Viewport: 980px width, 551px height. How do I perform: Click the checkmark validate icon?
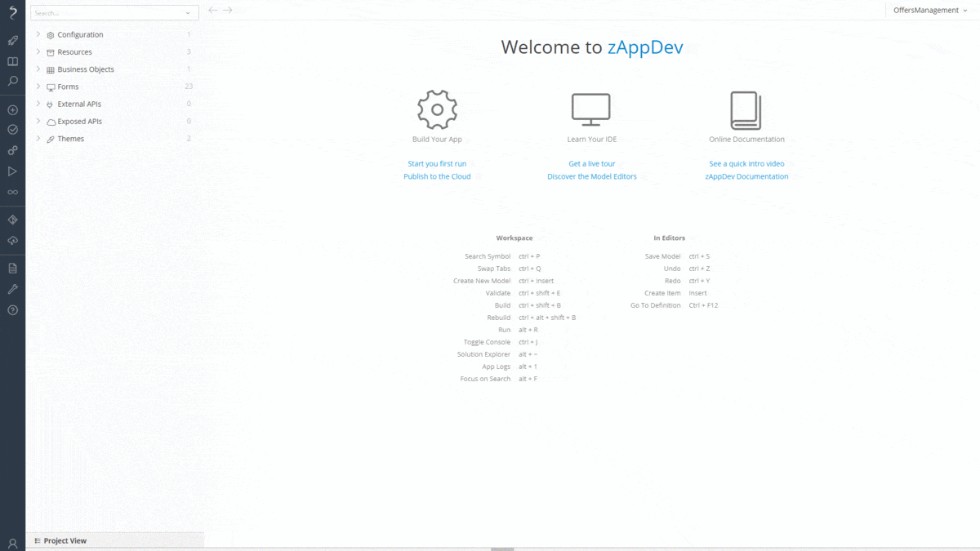[x=12, y=130]
